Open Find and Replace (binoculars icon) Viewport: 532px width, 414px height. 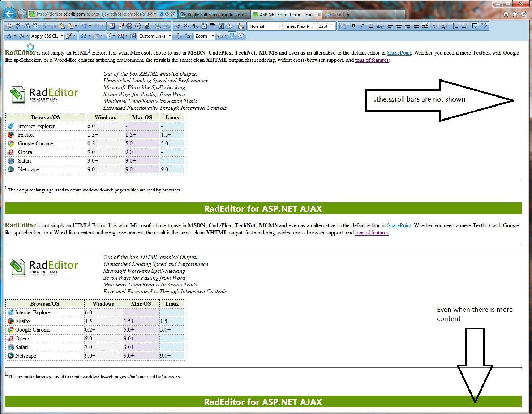point(27,26)
